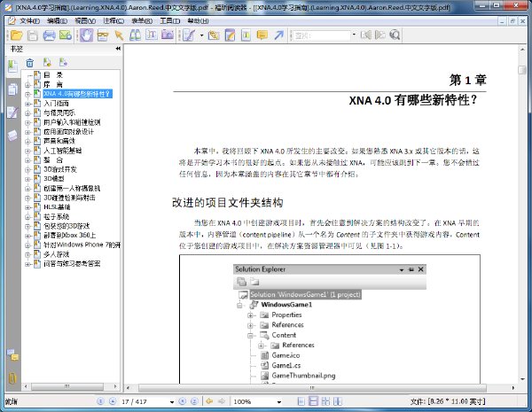Open the 注释 Comments menu

coord(113,21)
